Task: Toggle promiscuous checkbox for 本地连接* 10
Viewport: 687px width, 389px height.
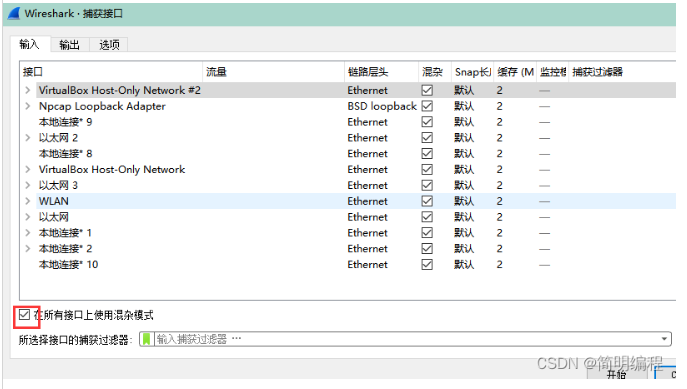Action: [x=427, y=265]
